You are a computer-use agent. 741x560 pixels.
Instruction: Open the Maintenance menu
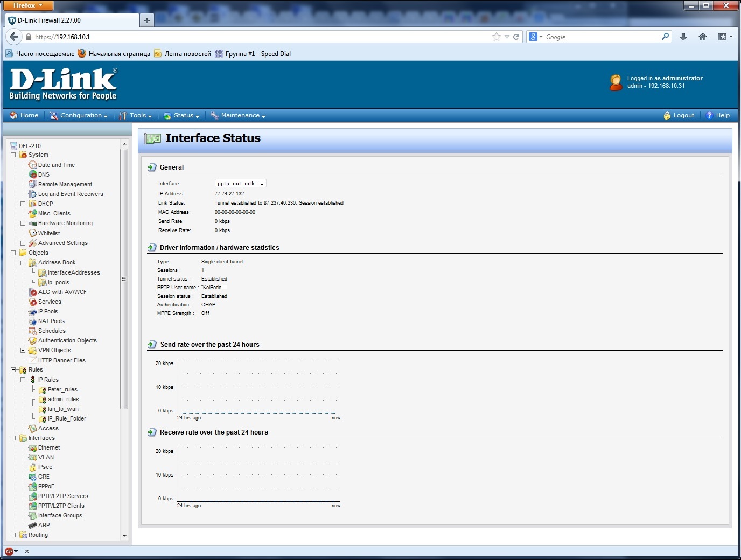point(238,115)
